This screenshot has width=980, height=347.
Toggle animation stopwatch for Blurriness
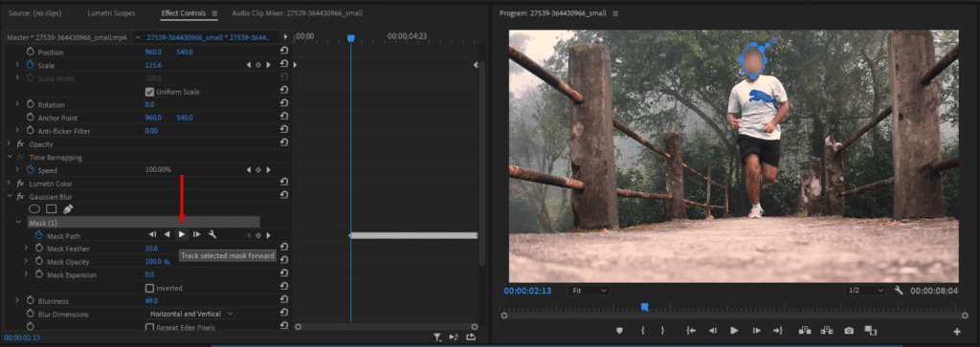[30, 301]
